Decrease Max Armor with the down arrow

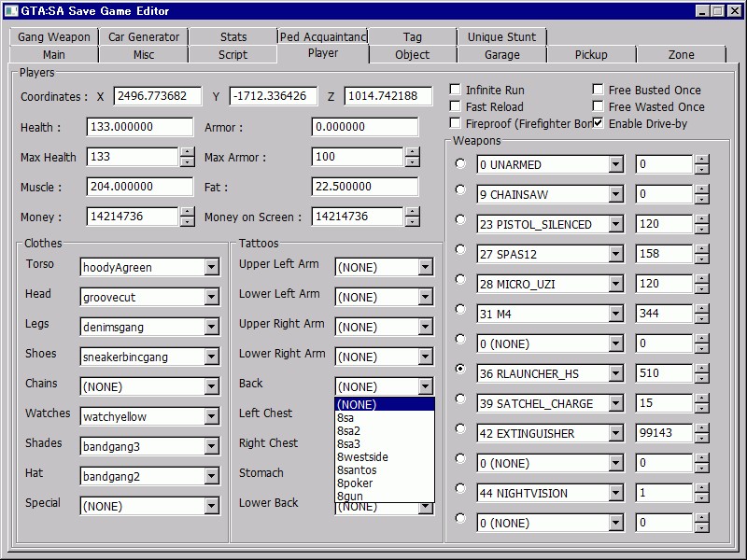pos(412,161)
